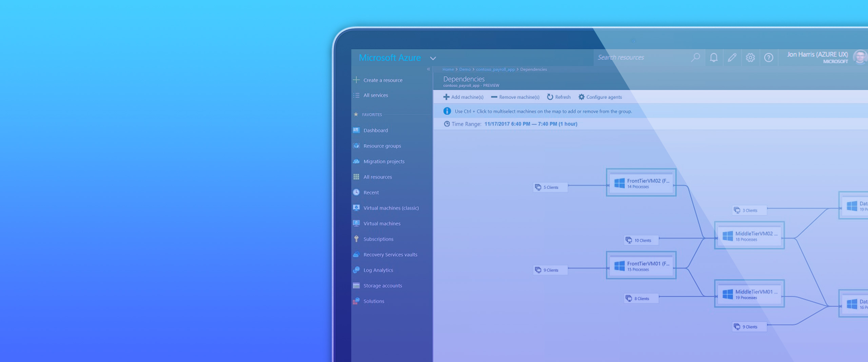Select the FrontTierVM01 machine node
The height and width of the screenshot is (362, 868).
point(641,265)
